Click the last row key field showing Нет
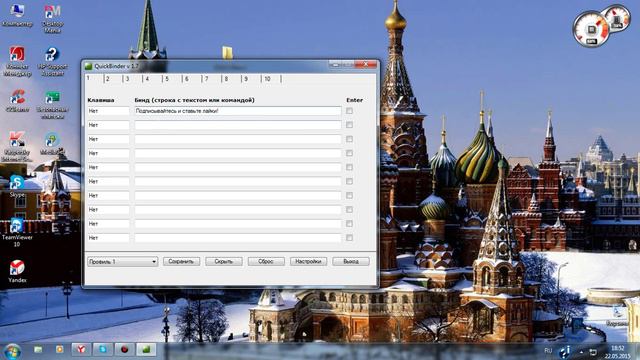This screenshot has width=640, height=360. pos(108,238)
